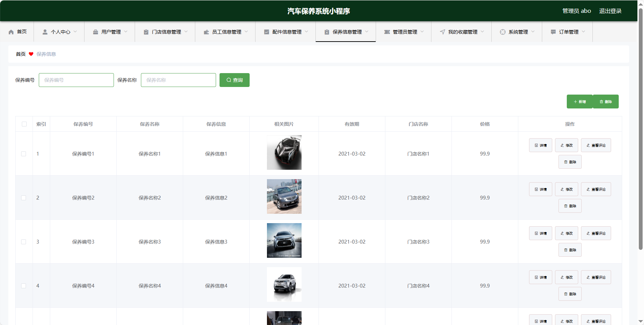The width and height of the screenshot is (644, 325).
Task: Click the magnifier icon on 查询 button
Action: [x=229, y=80]
